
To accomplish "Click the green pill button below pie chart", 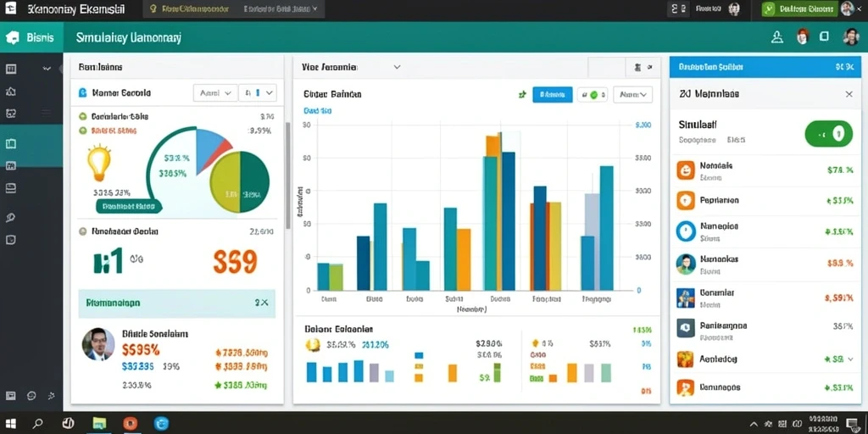I will [x=129, y=207].
